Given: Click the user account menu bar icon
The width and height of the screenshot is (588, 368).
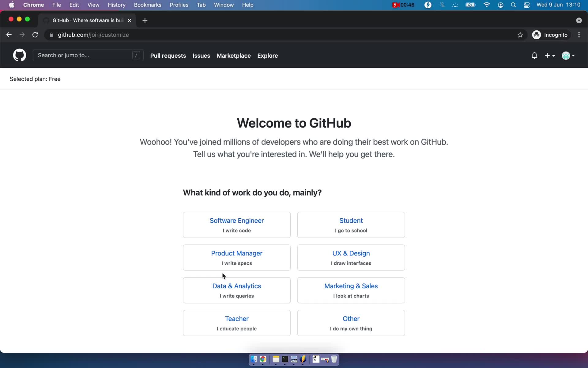Looking at the screenshot, I should click(x=500, y=5).
